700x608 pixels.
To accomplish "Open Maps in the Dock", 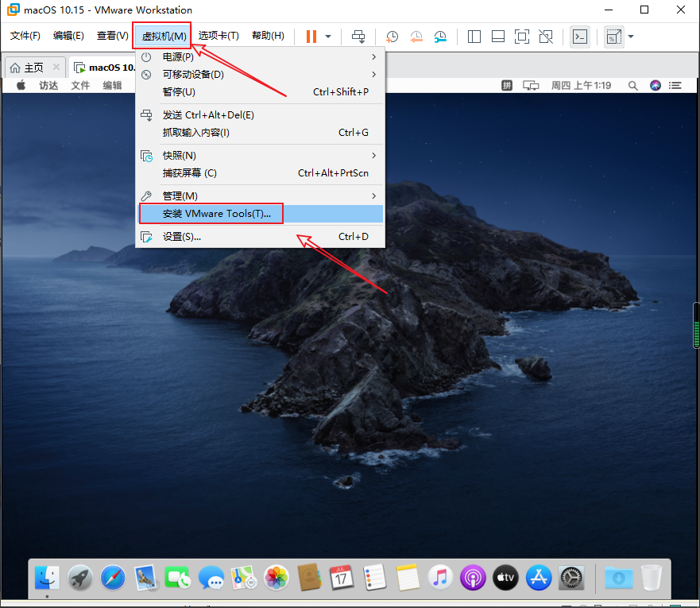I will pos(244,578).
